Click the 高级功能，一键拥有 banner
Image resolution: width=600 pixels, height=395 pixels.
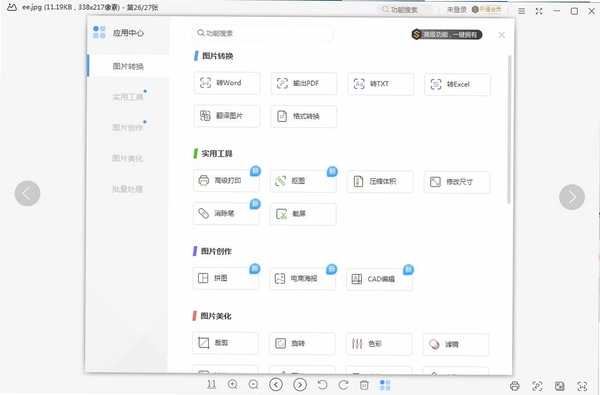[447, 34]
